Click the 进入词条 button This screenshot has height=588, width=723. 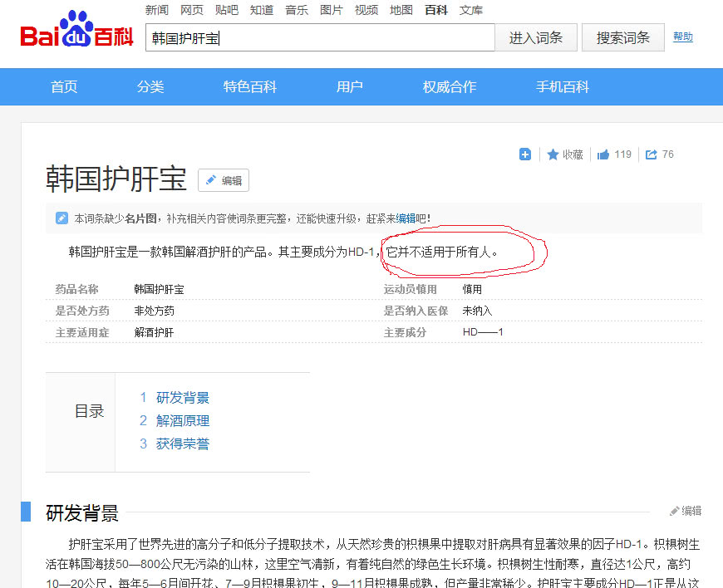point(536,37)
